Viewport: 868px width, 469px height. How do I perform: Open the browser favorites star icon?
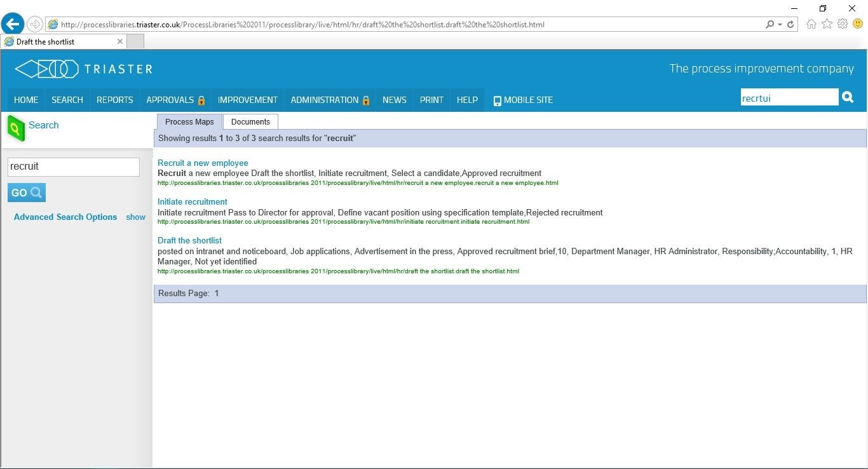click(827, 24)
